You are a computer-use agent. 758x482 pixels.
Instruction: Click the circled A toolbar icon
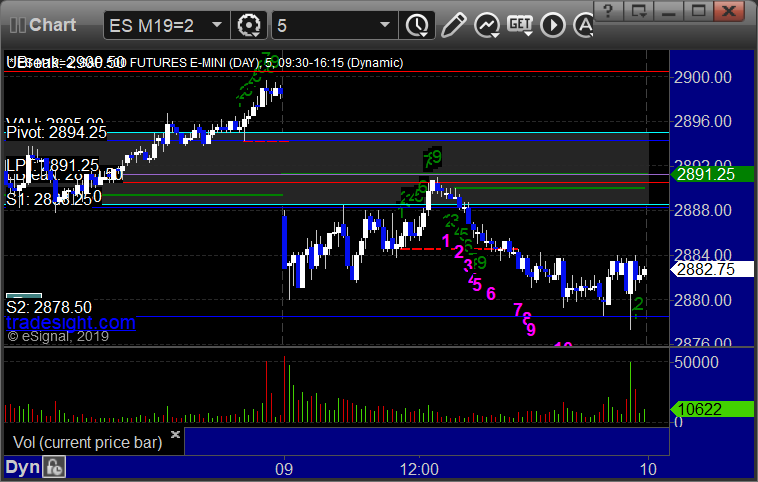[x=583, y=25]
